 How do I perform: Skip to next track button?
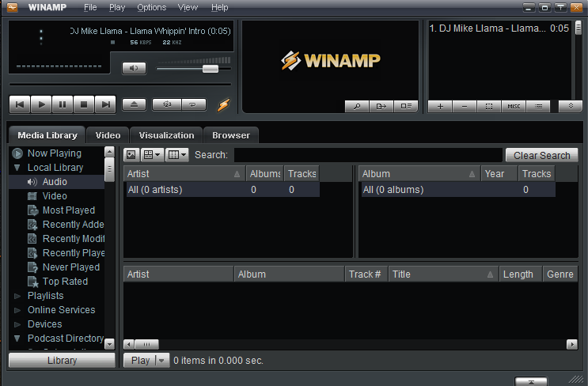(105, 104)
